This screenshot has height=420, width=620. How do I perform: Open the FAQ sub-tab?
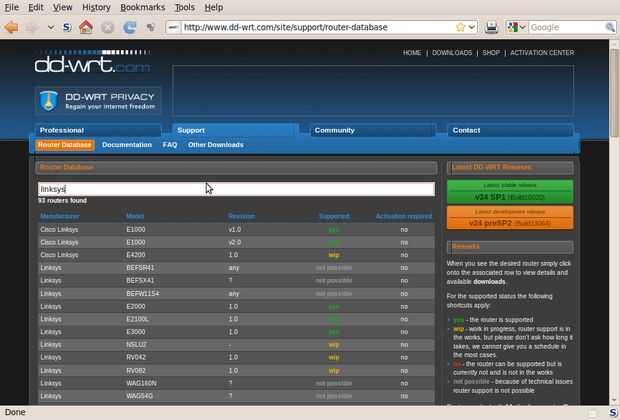[x=170, y=145]
